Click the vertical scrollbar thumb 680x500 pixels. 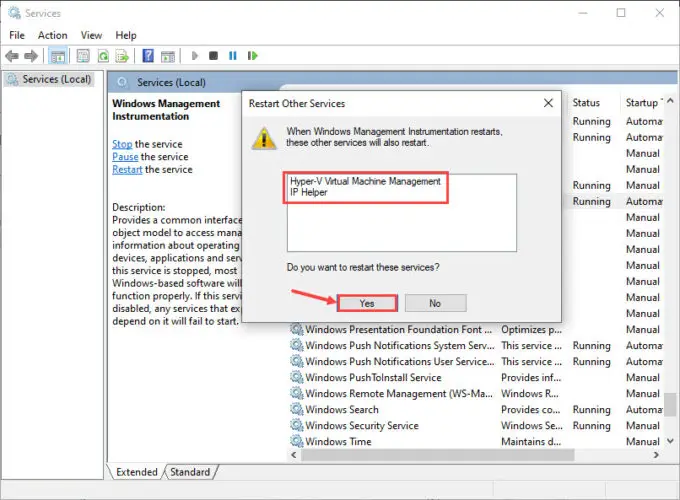click(x=670, y=405)
